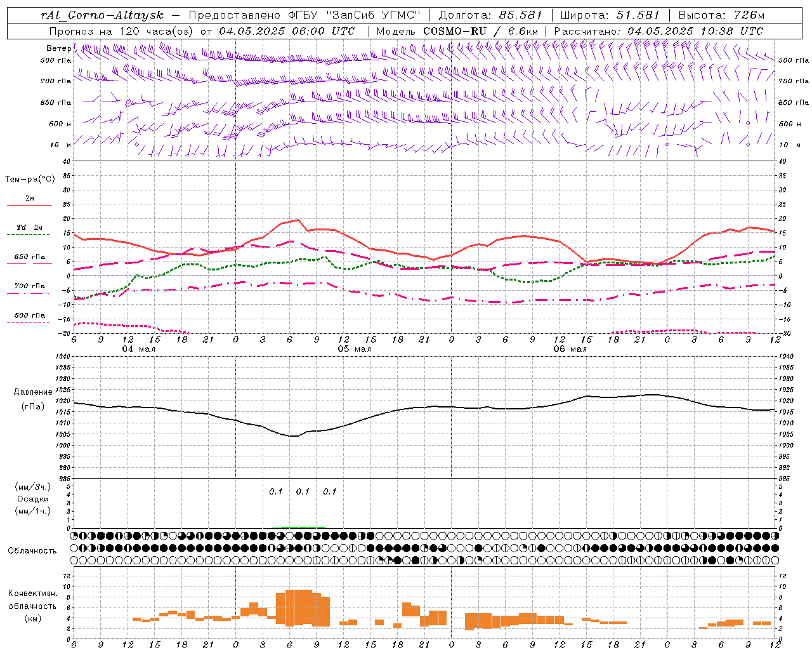Select the text 'Долгота: 85.581'
This screenshot has width=812, height=650.
[492, 15]
